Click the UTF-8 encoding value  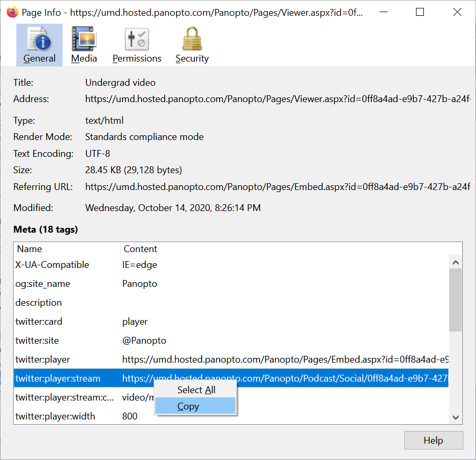tap(97, 154)
